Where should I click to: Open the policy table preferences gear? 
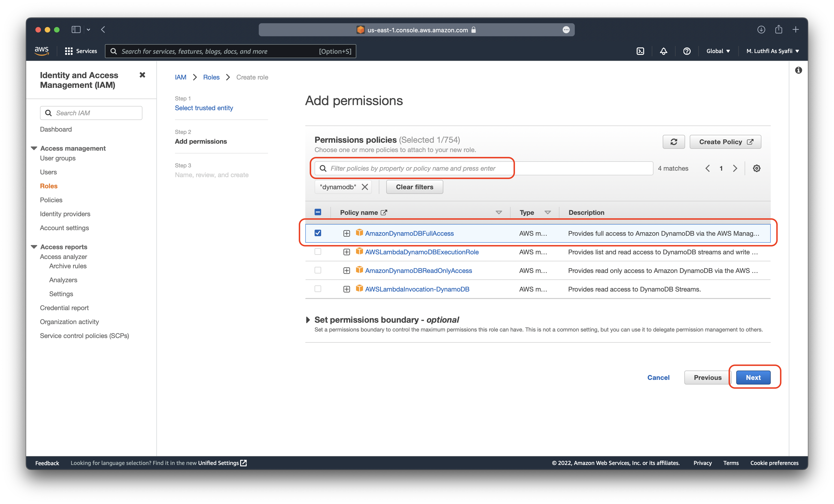pyautogui.click(x=757, y=169)
